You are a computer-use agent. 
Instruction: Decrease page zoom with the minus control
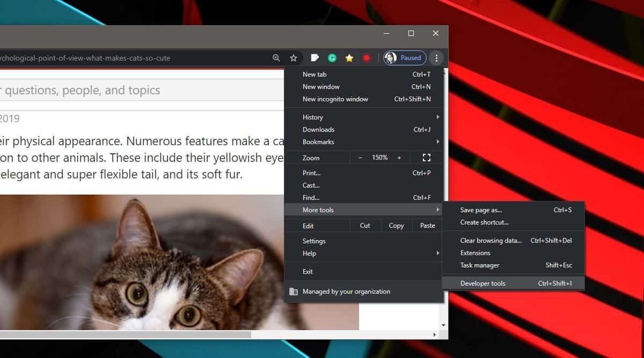[x=360, y=157]
